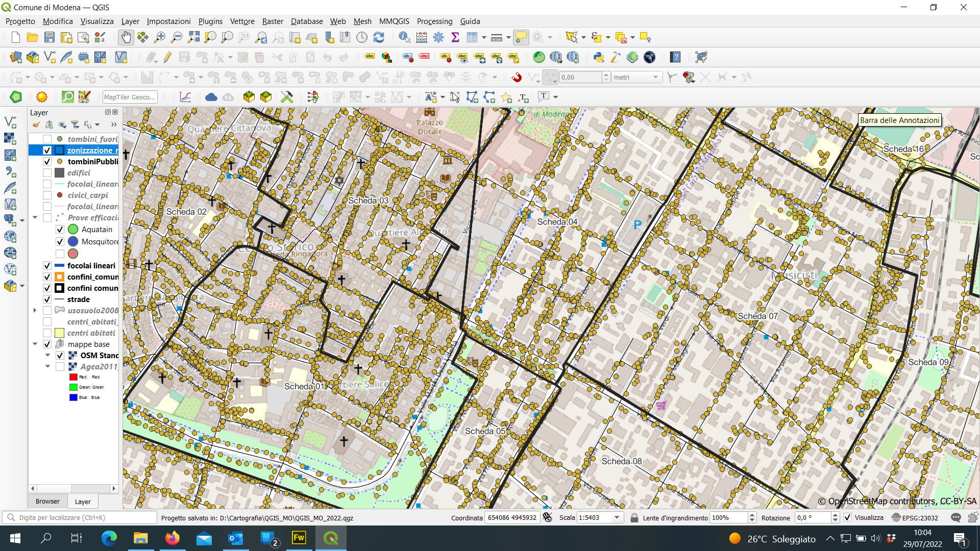Uncheck the strade layer checkbox
Viewport: 980px width, 551px height.
[x=47, y=299]
